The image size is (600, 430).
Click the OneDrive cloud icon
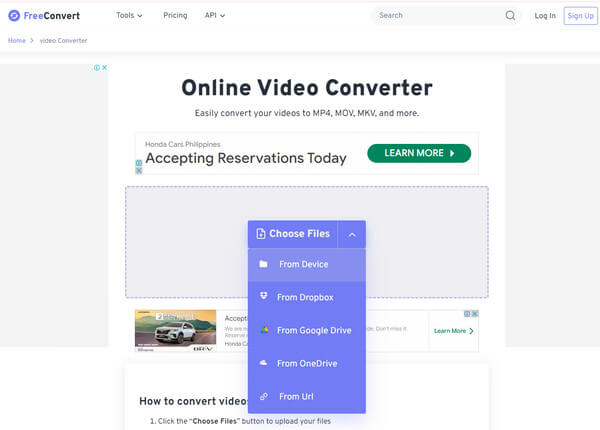(x=264, y=363)
